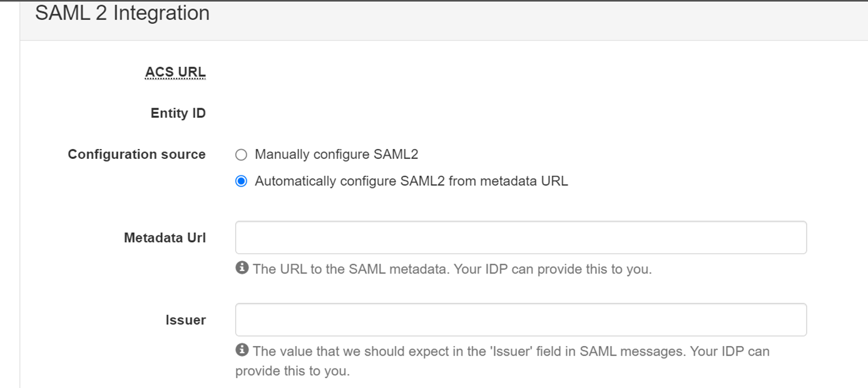
Task: Click the Metadata Url field label
Action: click(165, 238)
